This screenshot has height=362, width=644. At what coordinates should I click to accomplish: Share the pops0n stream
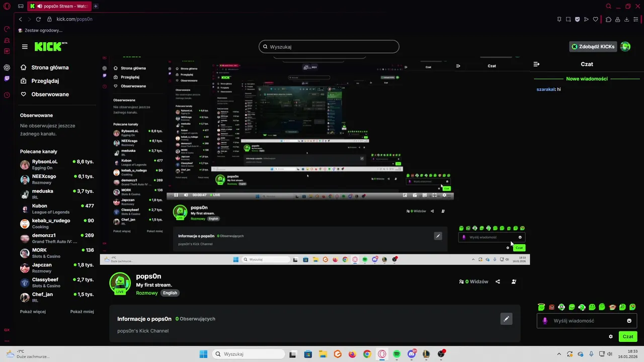[498, 282]
